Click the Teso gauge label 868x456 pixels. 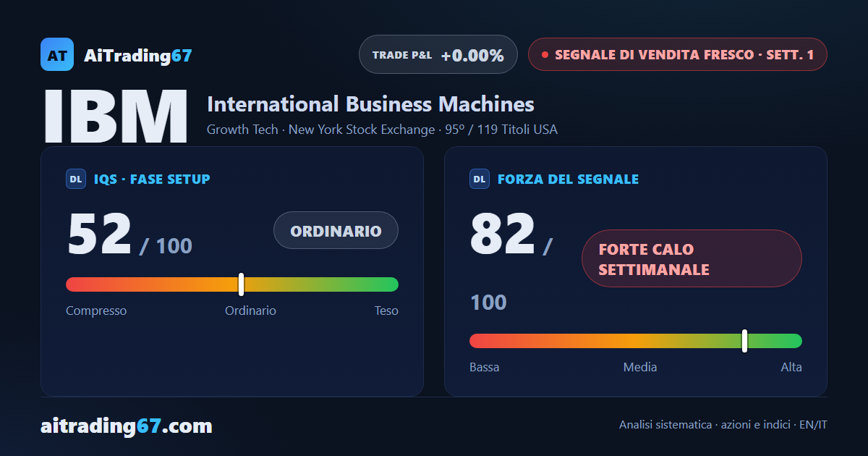pos(386,311)
